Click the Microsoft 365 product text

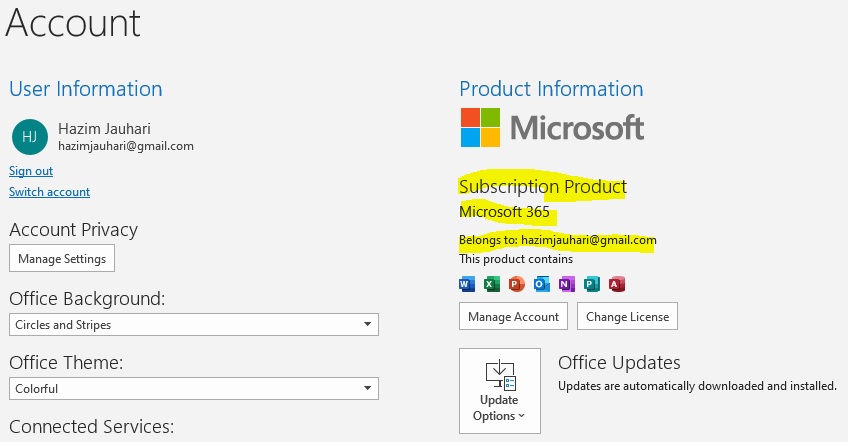click(504, 212)
